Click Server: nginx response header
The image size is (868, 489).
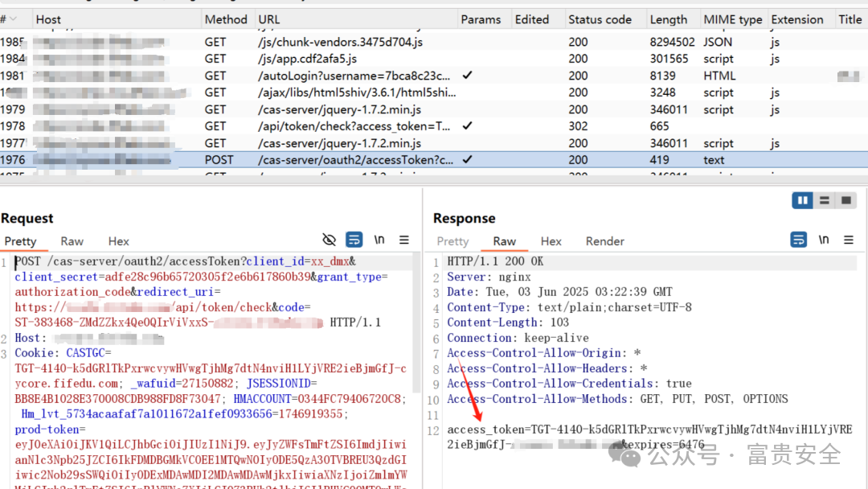tap(489, 277)
